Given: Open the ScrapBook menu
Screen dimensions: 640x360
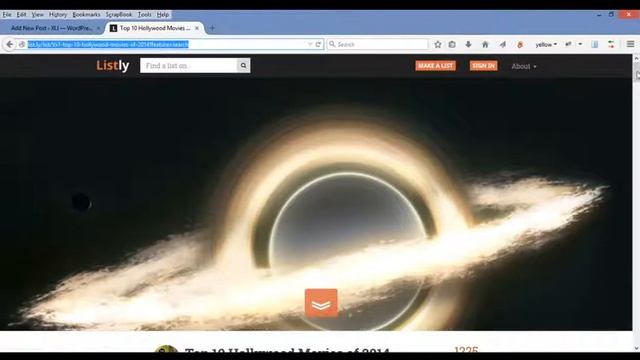Looking at the screenshot, I should tap(119, 14).
